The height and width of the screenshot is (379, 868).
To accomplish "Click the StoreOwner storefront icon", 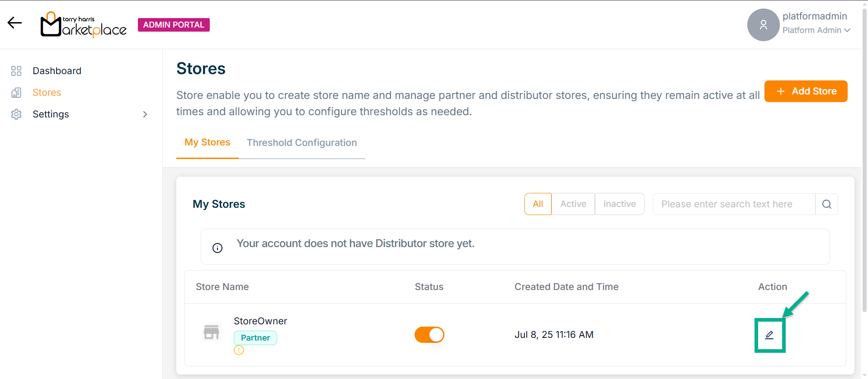I will click(x=211, y=332).
